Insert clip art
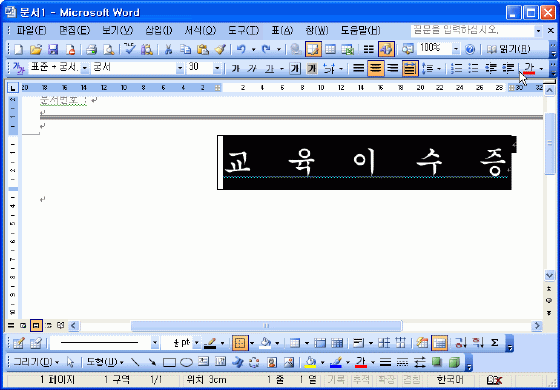 pos(272,363)
